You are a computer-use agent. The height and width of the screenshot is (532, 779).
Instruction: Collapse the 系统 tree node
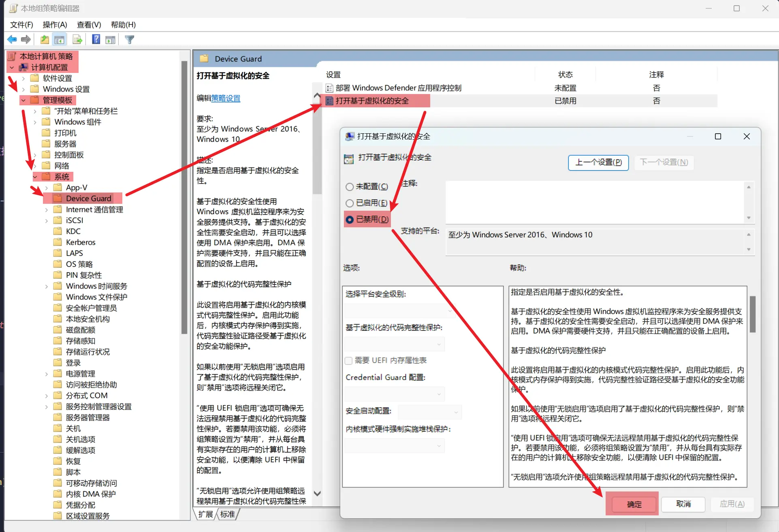(35, 177)
